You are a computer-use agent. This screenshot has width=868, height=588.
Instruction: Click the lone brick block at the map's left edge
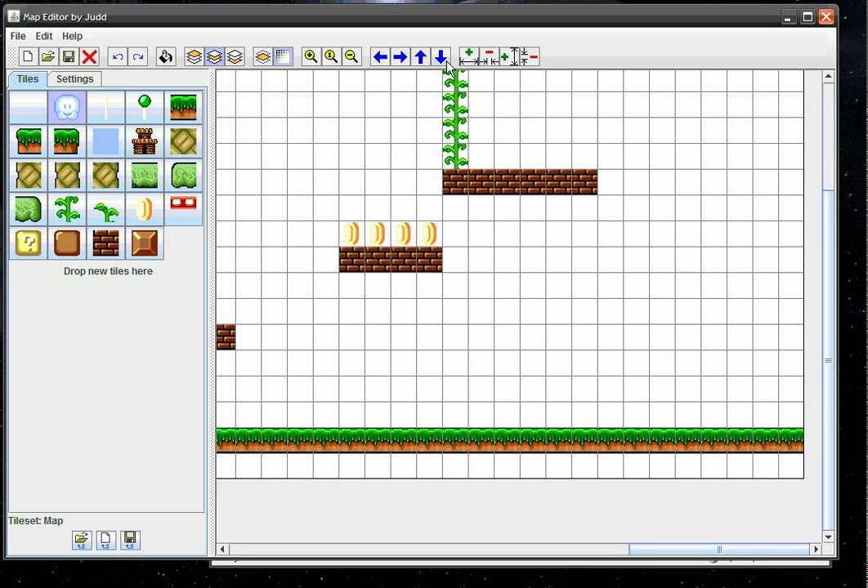point(226,336)
